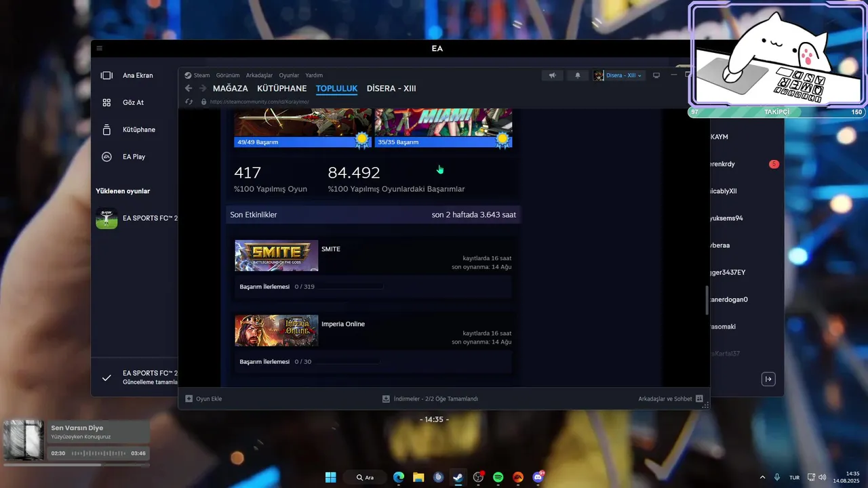868x488 pixels.
Task: Switch to the MAĞAZA tab
Action: pos(231,89)
